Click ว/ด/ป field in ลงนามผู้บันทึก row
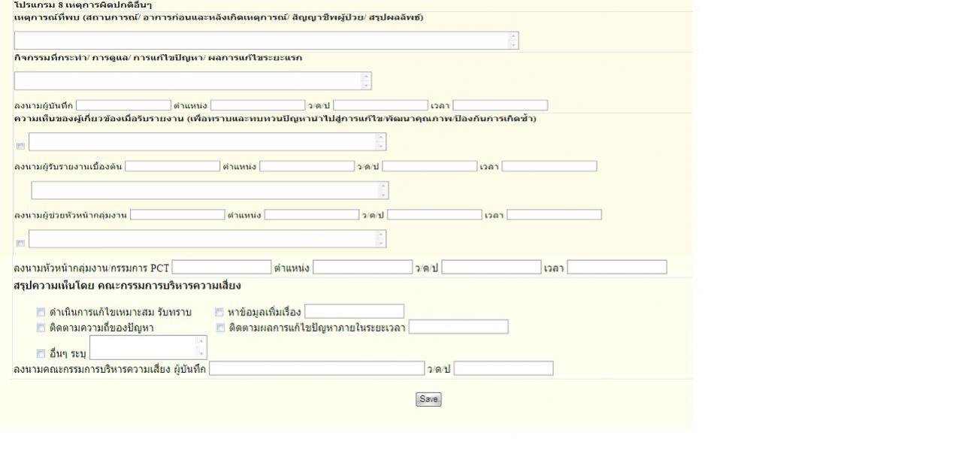Image resolution: width=980 pixels, height=457 pixels. coord(381,105)
